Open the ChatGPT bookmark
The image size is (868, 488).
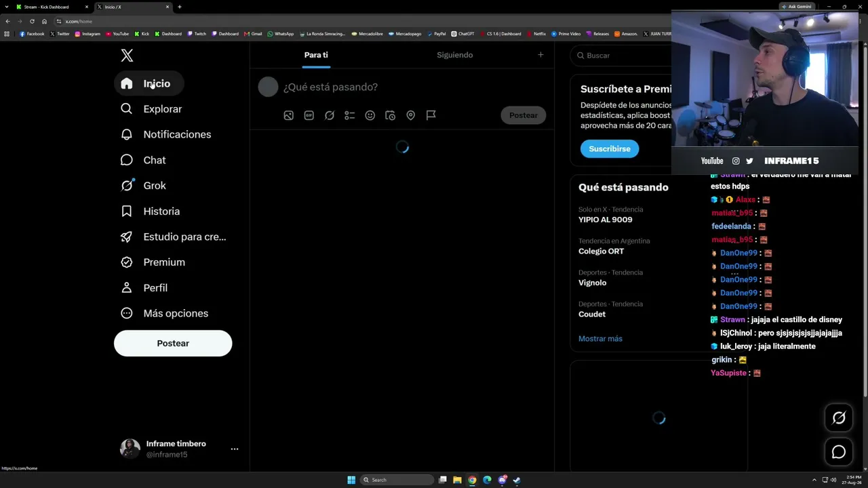point(462,34)
